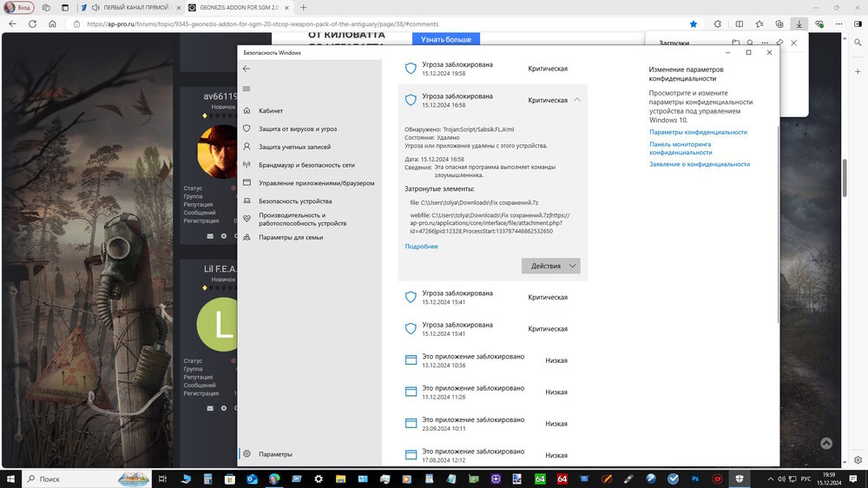
Task: Go to browser Home page
Action: pos(52,23)
